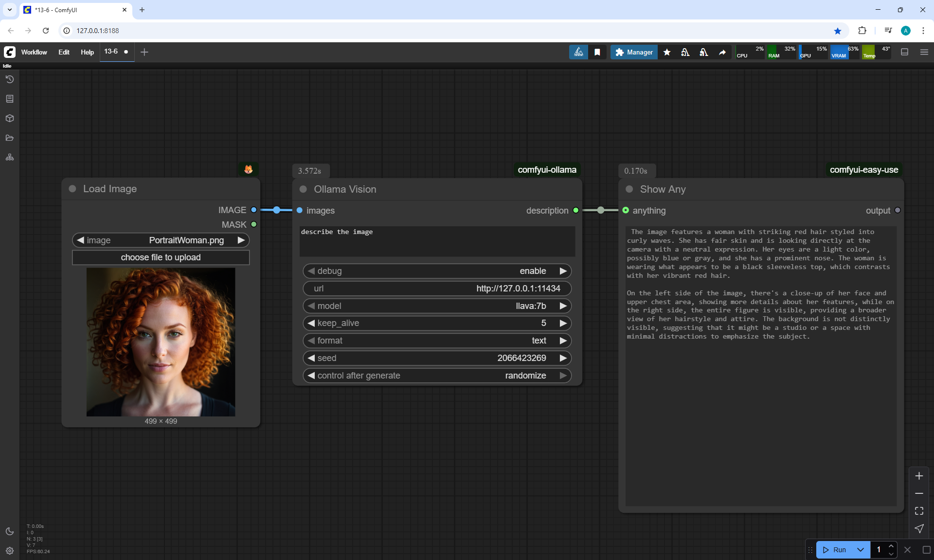Viewport: 934px width, 560px height.
Task: Open settings gear in the sidebar
Action: tap(10, 551)
